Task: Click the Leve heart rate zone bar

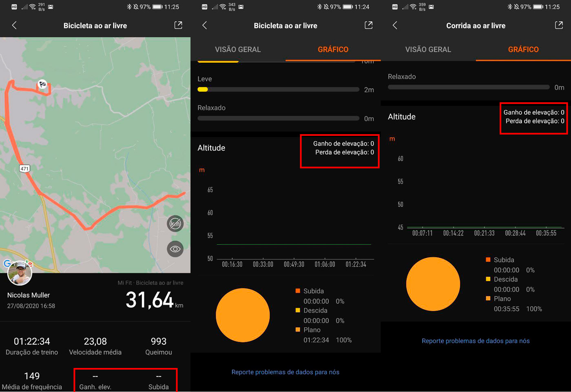Action: 278,89
